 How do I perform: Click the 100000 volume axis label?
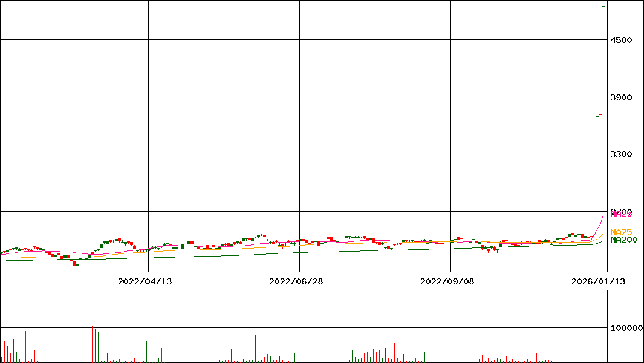pos(626,328)
